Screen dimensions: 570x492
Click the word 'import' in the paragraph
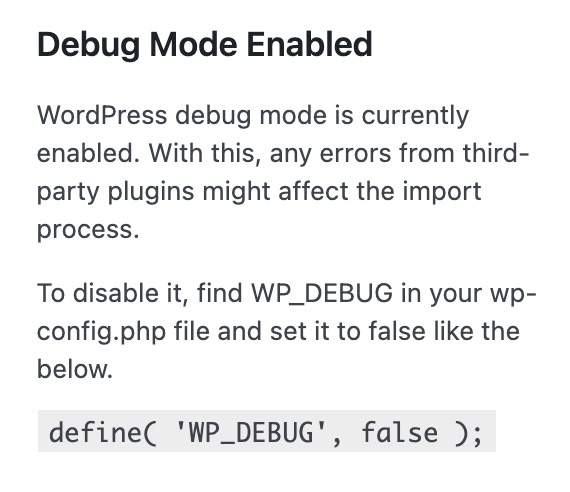[442, 192]
